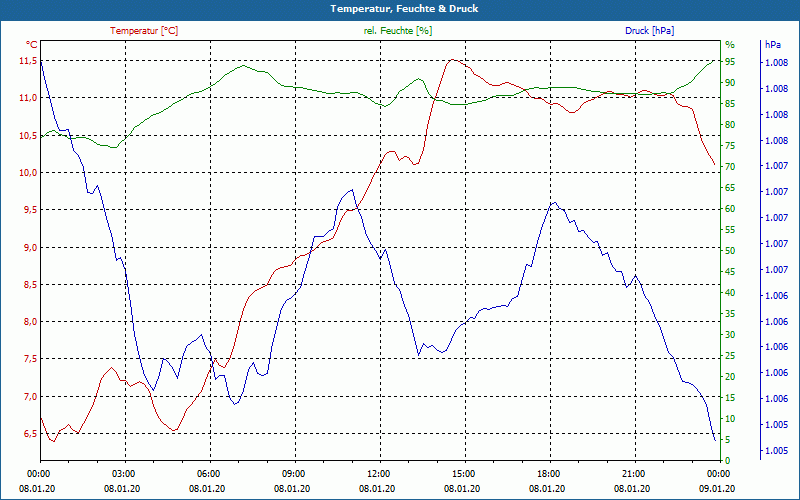Screen dimensions: 800x500
Task: Click the '45' humidity axis tick
Action: (x=730, y=272)
